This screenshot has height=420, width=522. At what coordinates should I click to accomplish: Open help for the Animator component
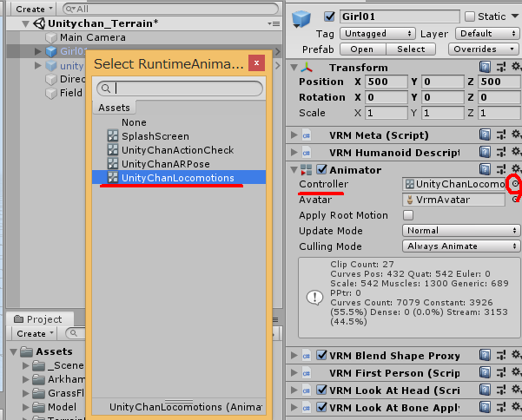tap(485, 169)
